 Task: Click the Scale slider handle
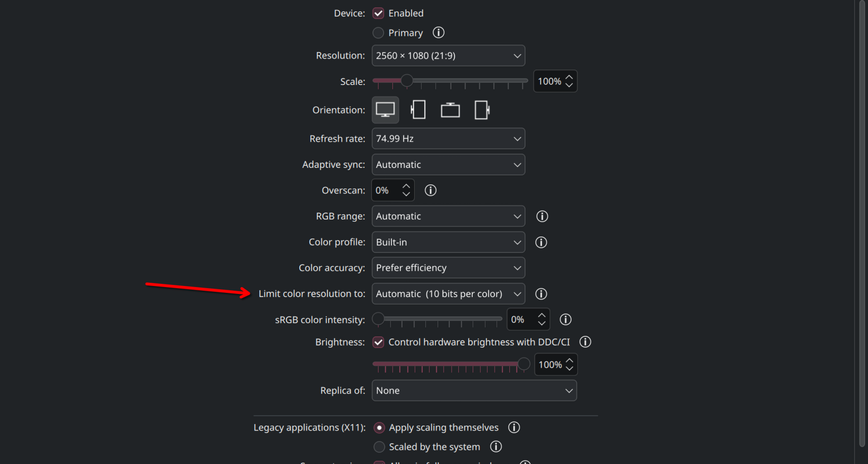[x=407, y=81]
